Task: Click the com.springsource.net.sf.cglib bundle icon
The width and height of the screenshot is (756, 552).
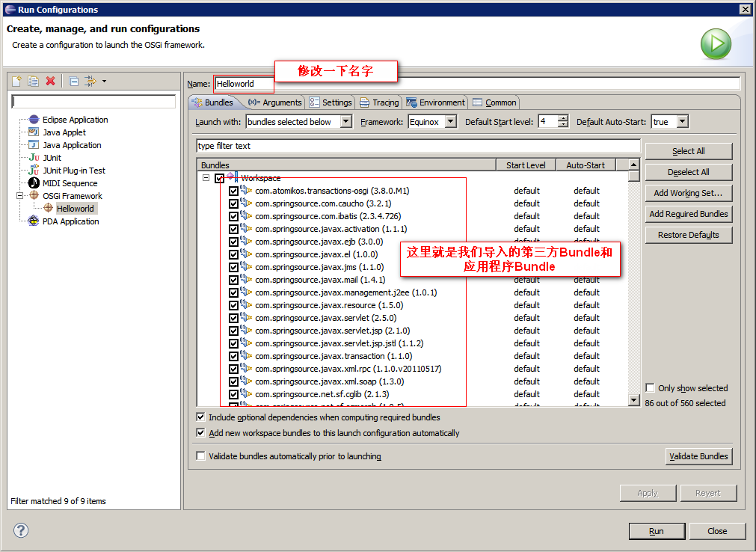Action: click(x=246, y=393)
